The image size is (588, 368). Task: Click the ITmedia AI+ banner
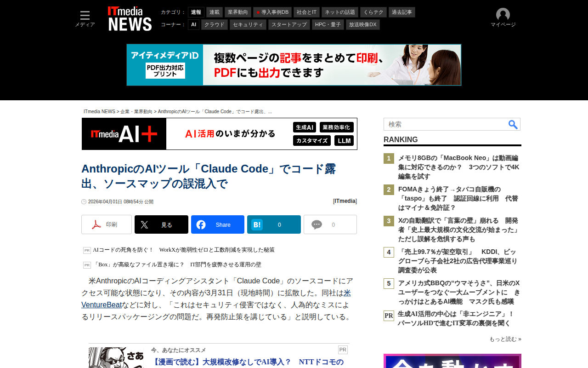220,134
